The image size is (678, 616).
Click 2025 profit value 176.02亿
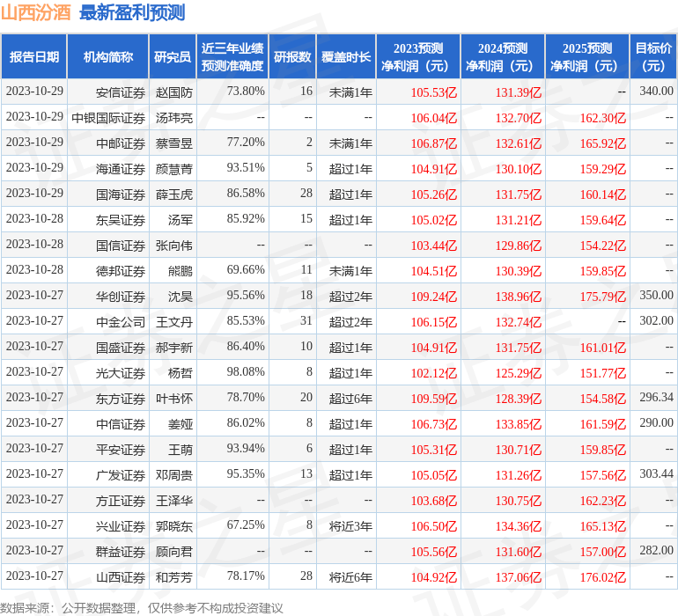[x=603, y=576]
